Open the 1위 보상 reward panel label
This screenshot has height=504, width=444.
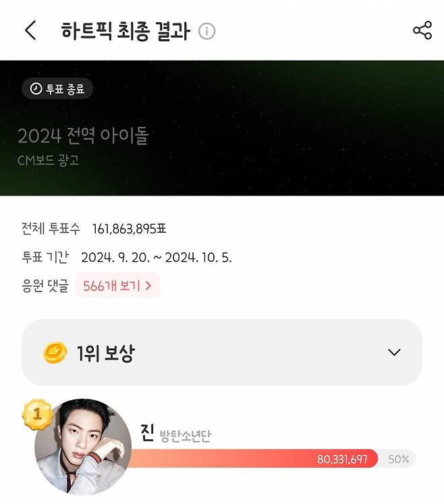click(105, 353)
